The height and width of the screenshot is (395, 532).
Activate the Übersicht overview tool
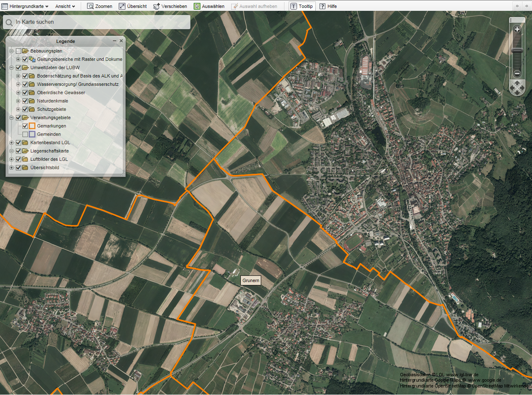click(x=132, y=6)
